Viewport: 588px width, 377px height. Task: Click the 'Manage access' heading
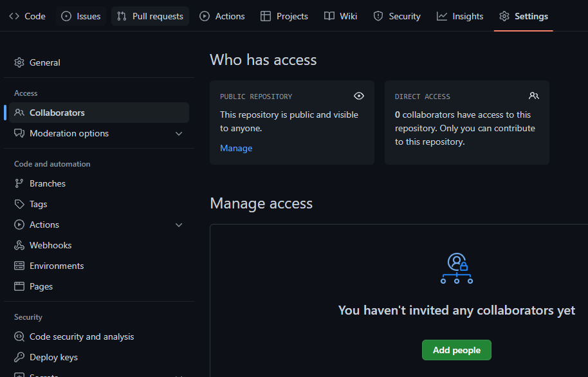(261, 203)
